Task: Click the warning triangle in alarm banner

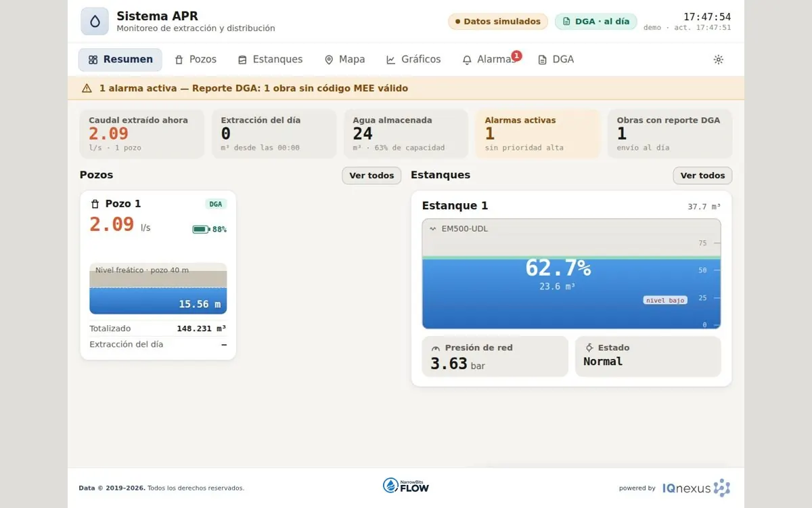Action: click(87, 88)
